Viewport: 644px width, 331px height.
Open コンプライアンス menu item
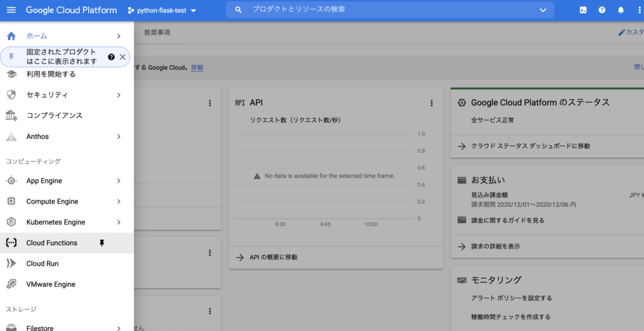(67, 116)
